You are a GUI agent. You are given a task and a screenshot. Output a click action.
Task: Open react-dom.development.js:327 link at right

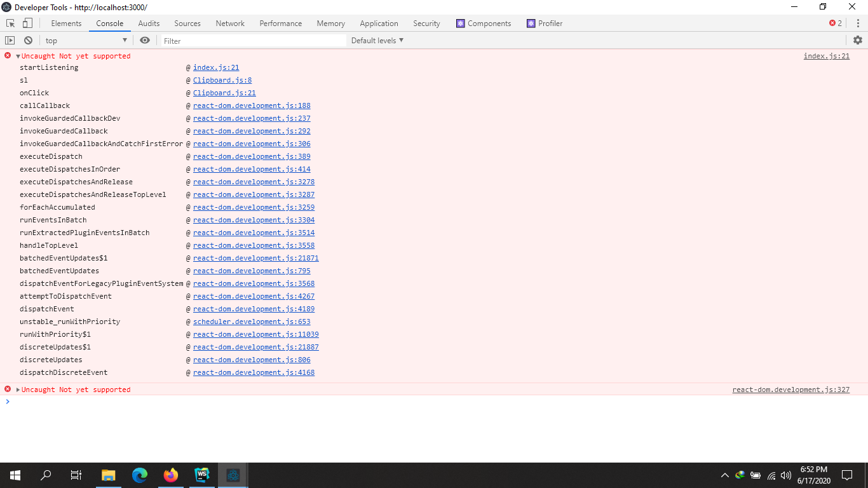tap(791, 390)
